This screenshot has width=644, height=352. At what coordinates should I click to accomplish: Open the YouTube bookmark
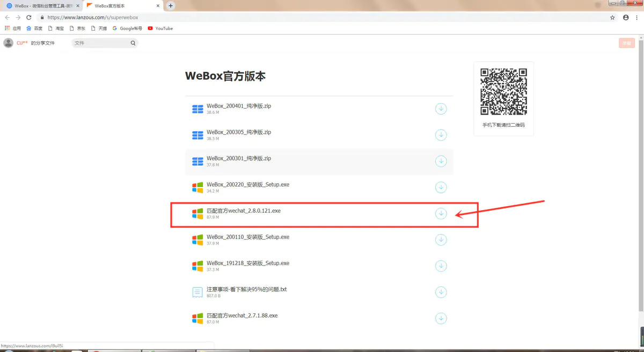pyautogui.click(x=160, y=28)
